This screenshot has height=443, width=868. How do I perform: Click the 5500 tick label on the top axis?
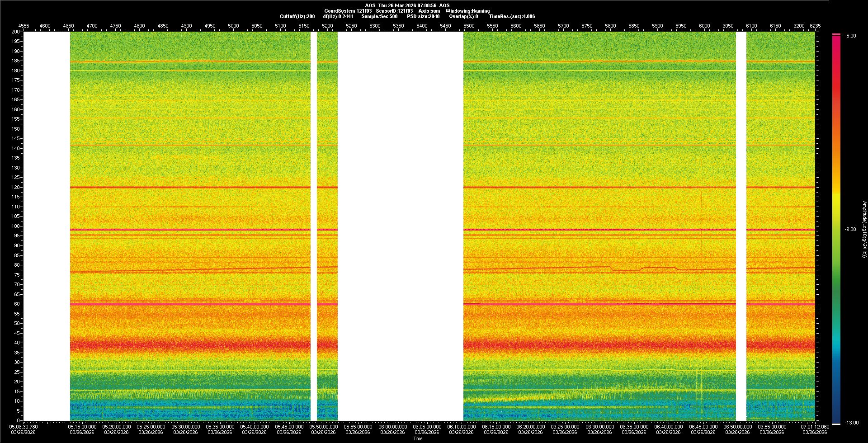pyautogui.click(x=469, y=26)
